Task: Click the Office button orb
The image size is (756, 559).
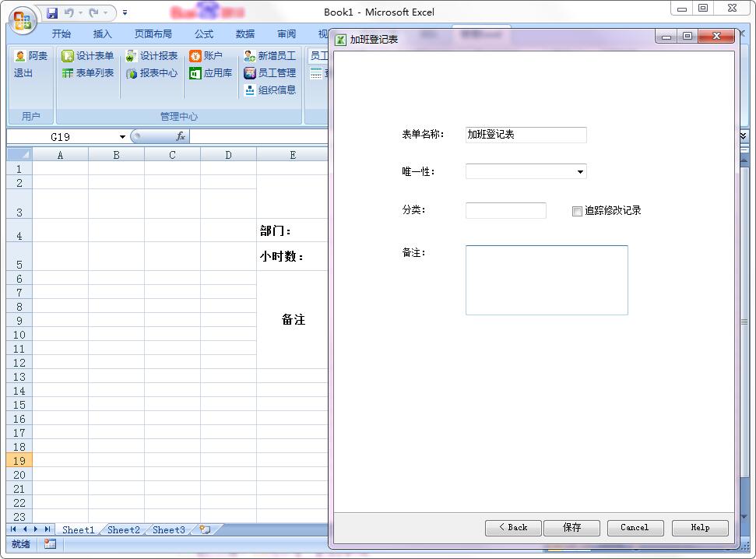Action: tap(23, 20)
